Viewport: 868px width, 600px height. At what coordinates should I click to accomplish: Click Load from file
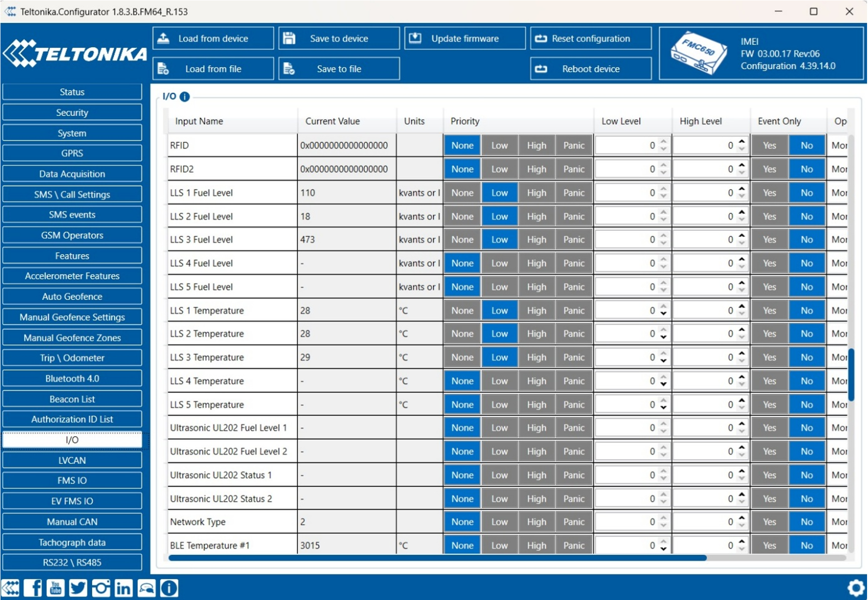(x=213, y=69)
